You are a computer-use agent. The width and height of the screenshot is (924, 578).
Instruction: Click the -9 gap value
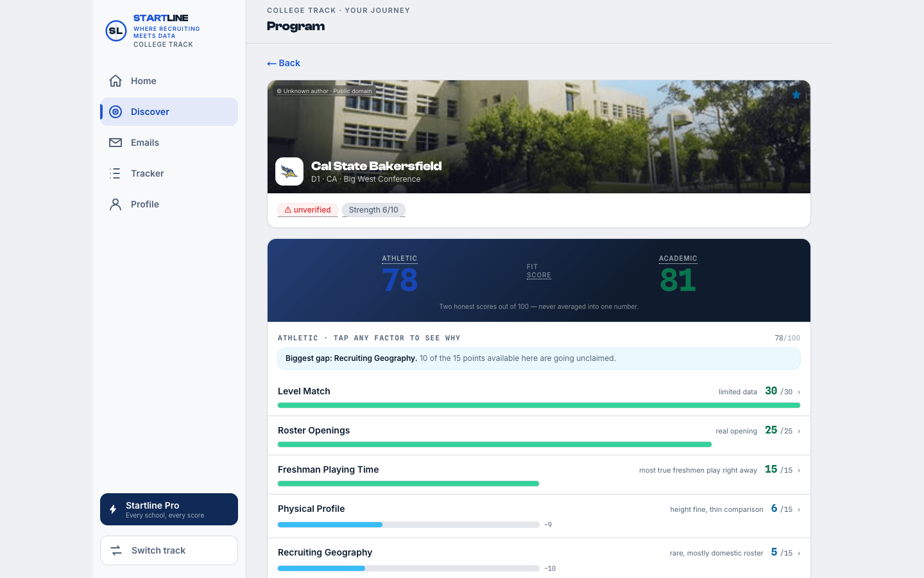[x=548, y=525]
